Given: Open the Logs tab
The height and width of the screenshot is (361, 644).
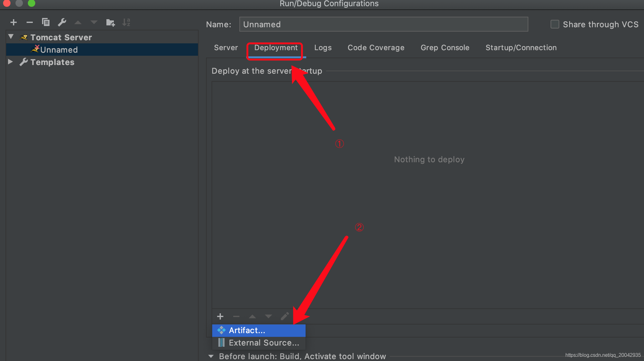Looking at the screenshot, I should pyautogui.click(x=323, y=48).
